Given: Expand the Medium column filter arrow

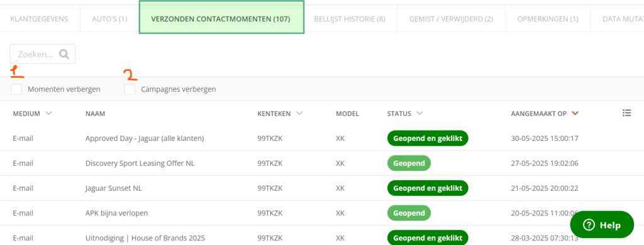Looking at the screenshot, I should tap(48, 113).
